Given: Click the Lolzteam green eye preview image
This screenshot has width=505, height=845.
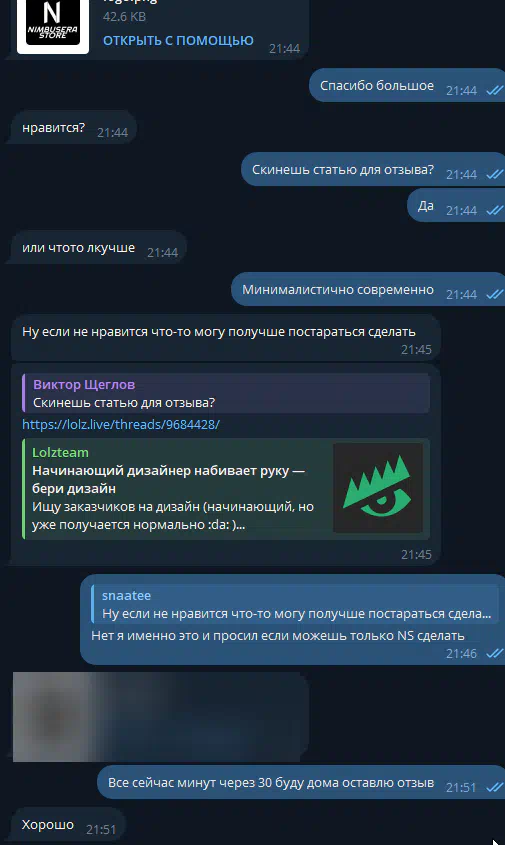Looking at the screenshot, I should tap(378, 488).
